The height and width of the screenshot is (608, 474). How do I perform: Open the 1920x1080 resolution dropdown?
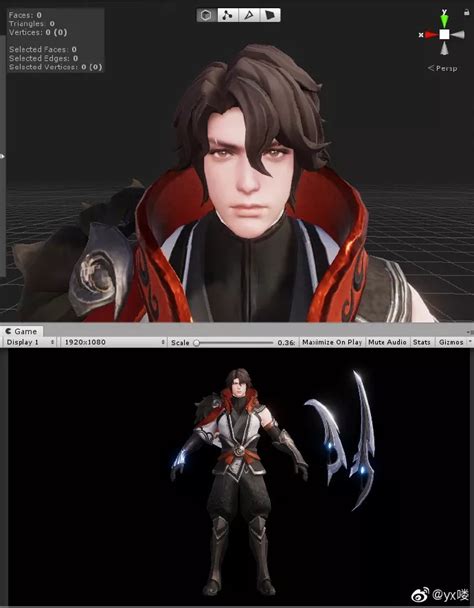[x=114, y=342]
